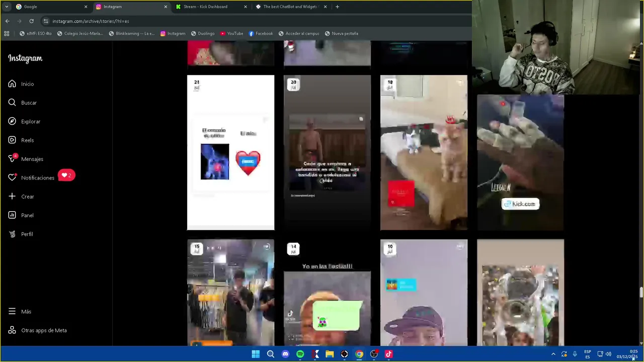Viewport: 644px width, 362px height.
Task: Open Notificaciones heart icon
Action: (12, 177)
